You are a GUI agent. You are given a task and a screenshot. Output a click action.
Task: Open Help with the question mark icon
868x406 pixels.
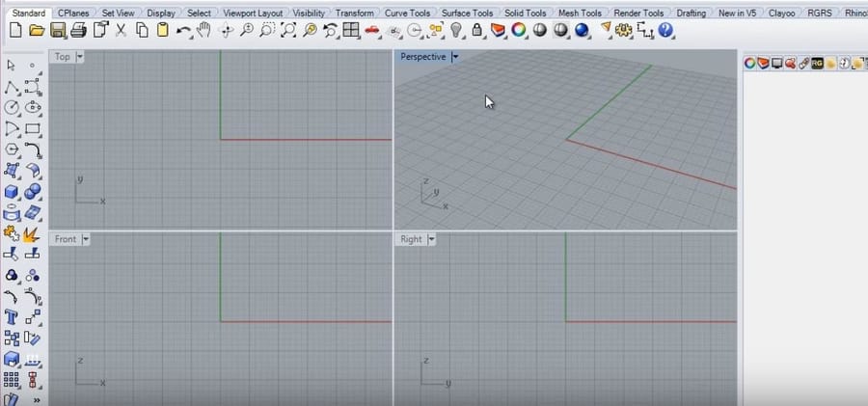[x=665, y=30]
